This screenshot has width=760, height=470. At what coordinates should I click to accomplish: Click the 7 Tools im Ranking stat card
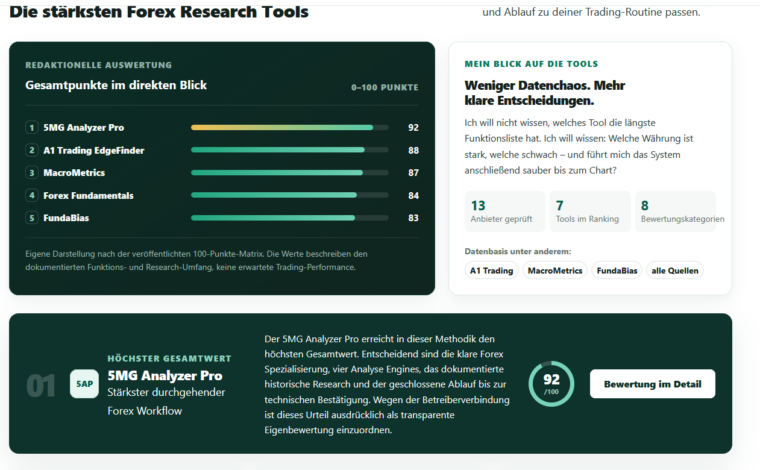coord(590,211)
